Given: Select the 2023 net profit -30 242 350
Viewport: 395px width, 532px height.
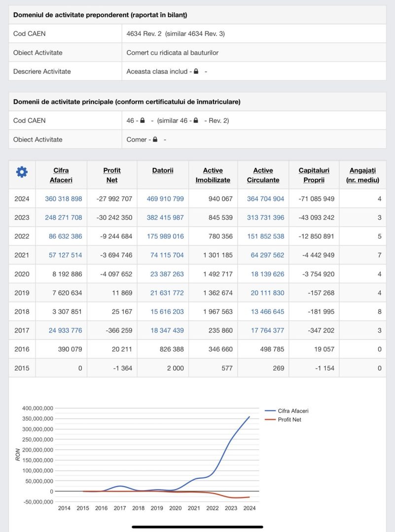Looking at the screenshot, I should pos(114,218).
